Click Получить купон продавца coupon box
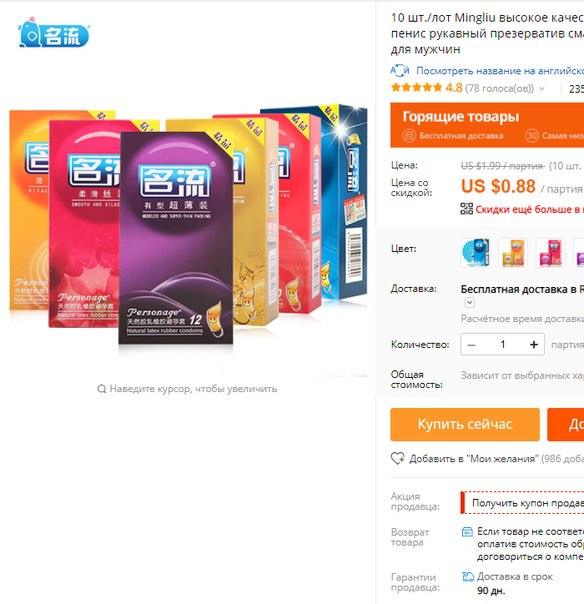584x604 pixels. coord(523,502)
